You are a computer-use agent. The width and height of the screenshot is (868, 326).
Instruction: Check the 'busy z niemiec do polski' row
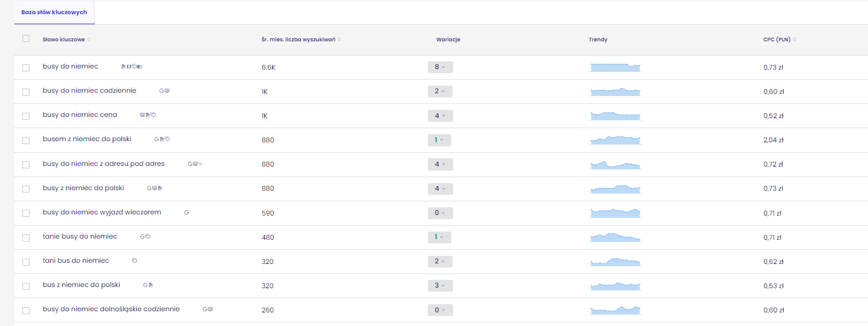tap(26, 189)
